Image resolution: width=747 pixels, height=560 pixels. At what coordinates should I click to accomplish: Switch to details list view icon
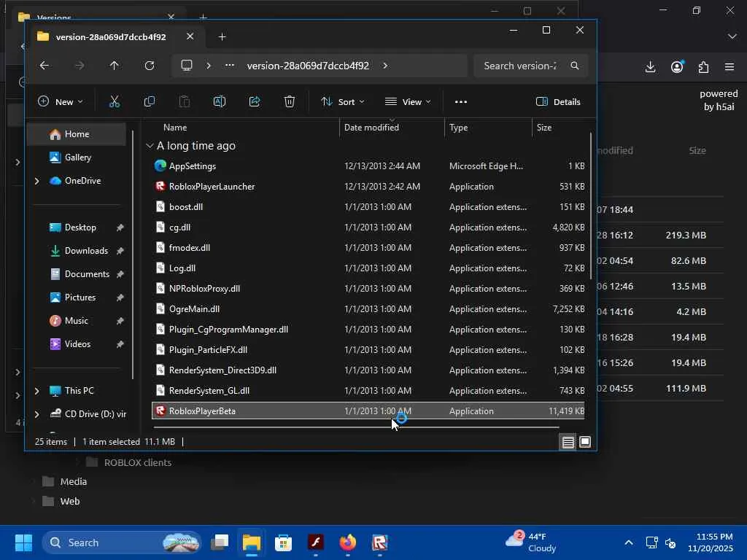tap(568, 443)
